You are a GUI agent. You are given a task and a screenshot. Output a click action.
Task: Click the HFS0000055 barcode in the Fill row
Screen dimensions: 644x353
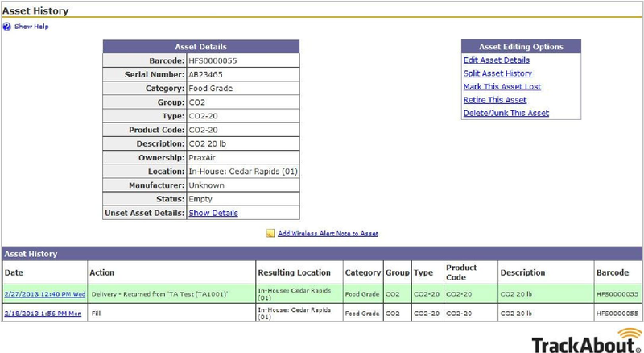coord(617,314)
